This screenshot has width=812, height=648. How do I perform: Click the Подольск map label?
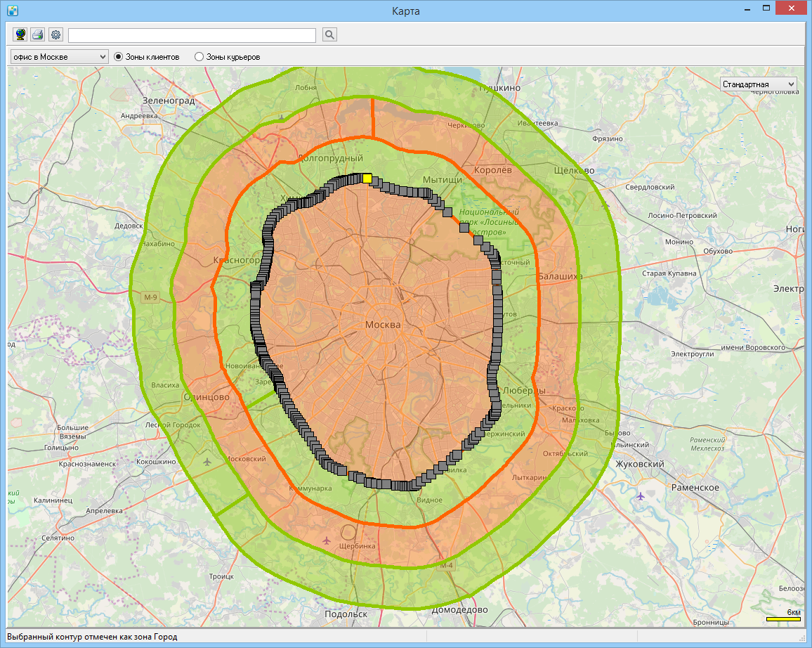coord(346,614)
